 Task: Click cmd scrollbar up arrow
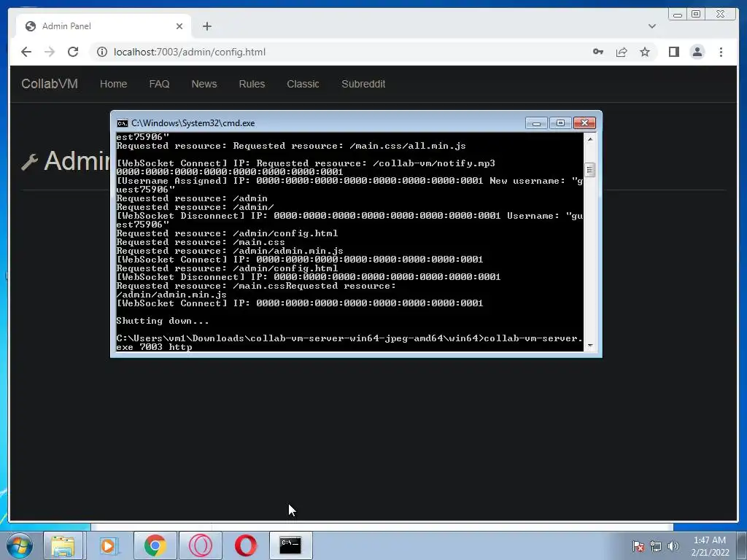coord(589,139)
